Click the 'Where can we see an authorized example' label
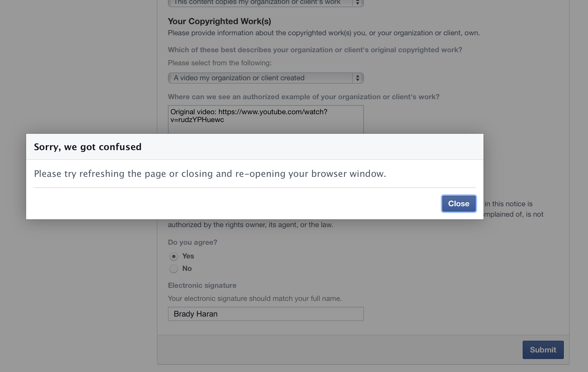 304,97
